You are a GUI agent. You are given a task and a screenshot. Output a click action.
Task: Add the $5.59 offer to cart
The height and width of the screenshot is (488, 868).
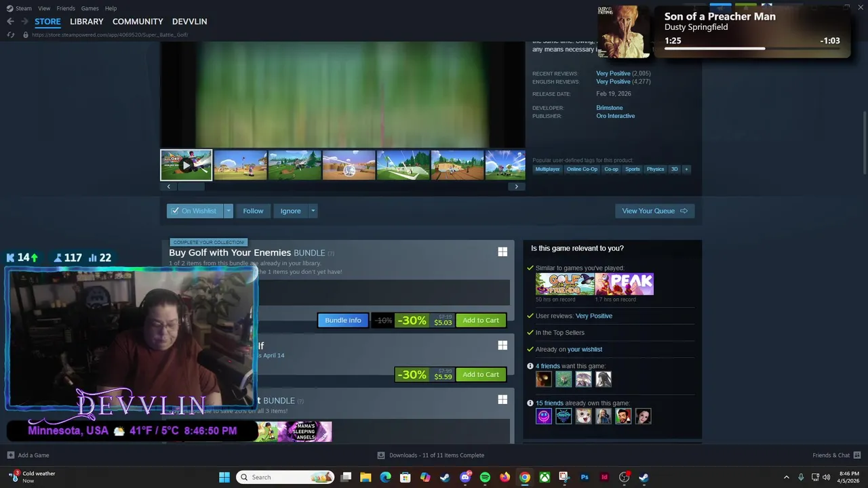click(x=481, y=375)
